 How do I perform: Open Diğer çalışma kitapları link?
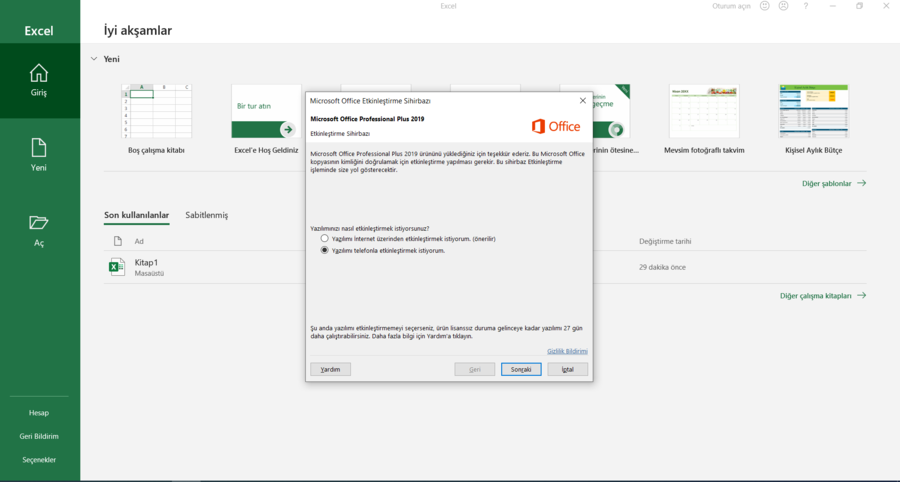[823, 296]
